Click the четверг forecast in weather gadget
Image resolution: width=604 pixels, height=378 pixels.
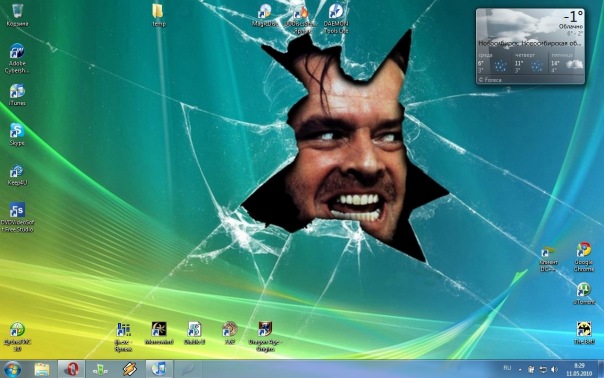530,63
